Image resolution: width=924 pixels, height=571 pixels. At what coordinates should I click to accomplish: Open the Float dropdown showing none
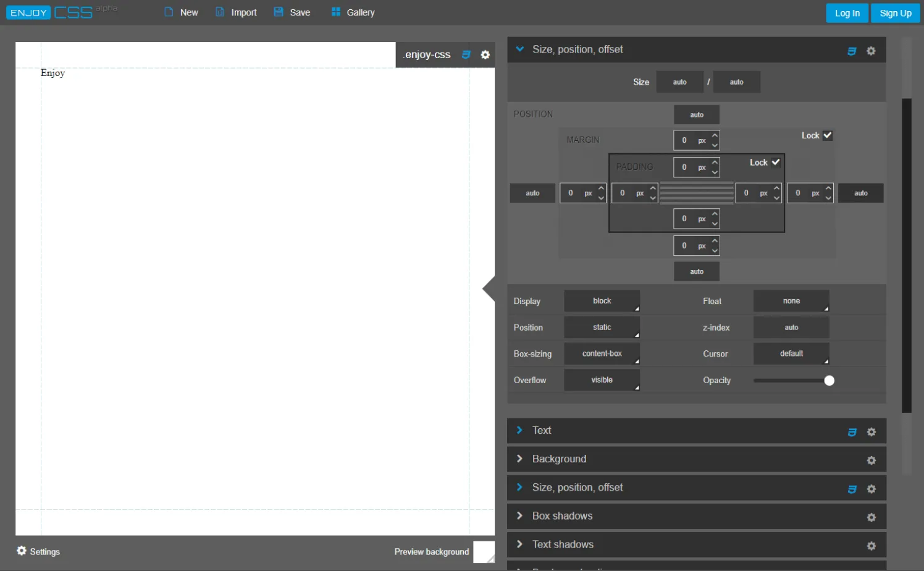coord(791,301)
